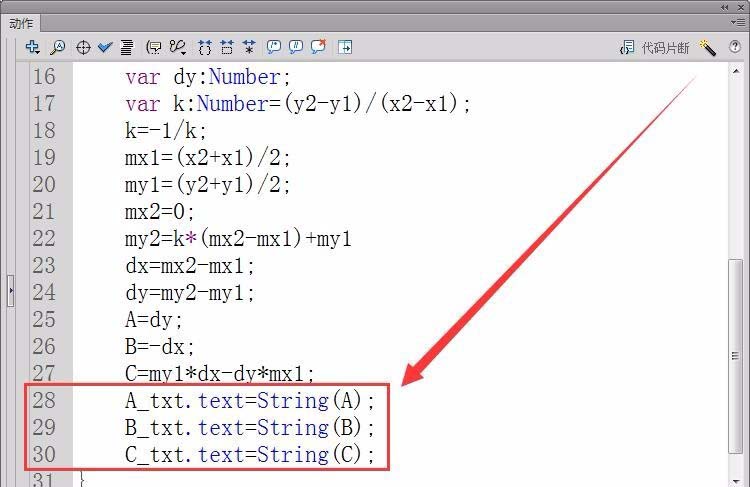This screenshot has height=487, width=750.
Task: Click the line 'C_txt.text=String(C);'
Action: pyautogui.click(x=250, y=454)
